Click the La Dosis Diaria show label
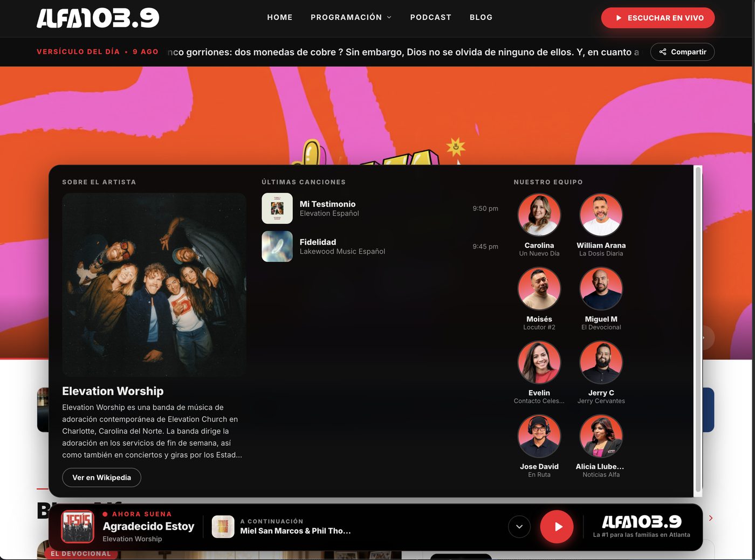Image resolution: width=755 pixels, height=560 pixels. 601,253
